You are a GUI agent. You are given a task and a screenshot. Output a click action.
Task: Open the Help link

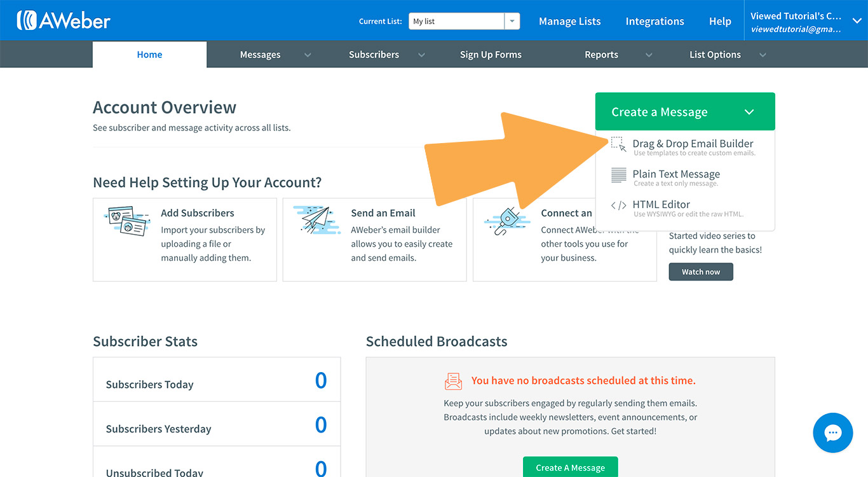[720, 21]
